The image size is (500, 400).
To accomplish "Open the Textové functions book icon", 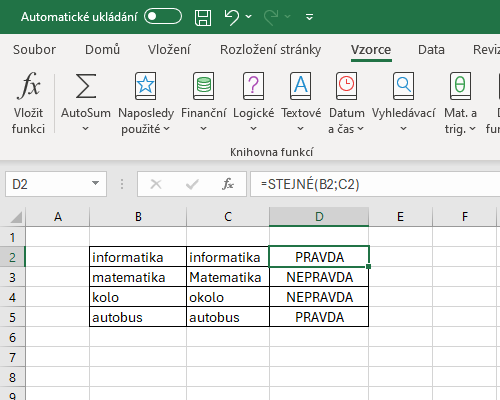I will (301, 86).
